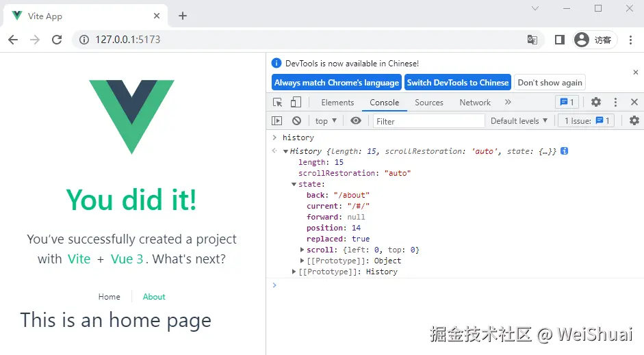644x355 pixels.
Task: Toggle live expression eye icon
Action: (x=356, y=120)
